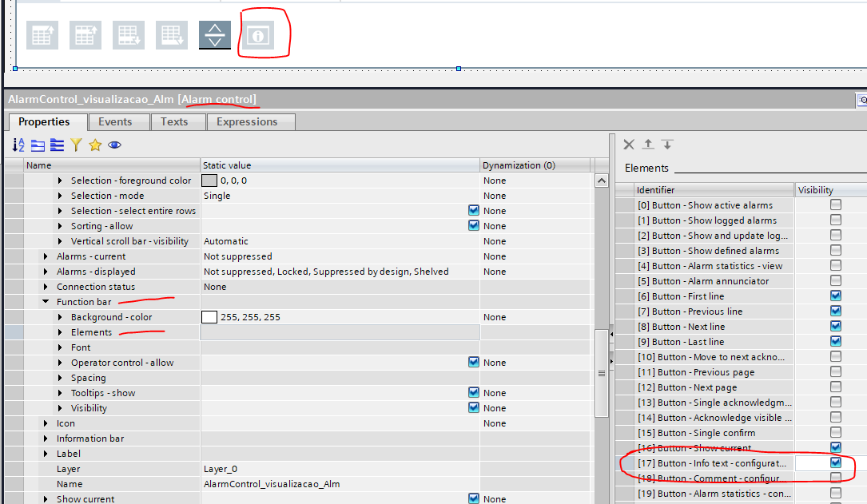Click the star favorites icon in properties toolbar
The height and width of the screenshot is (504, 867).
tap(95, 145)
